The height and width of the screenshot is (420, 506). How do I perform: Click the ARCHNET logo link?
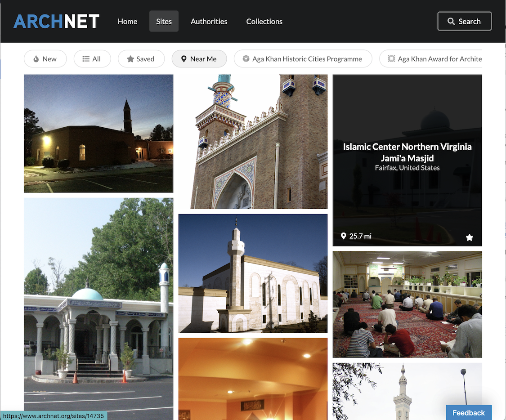pos(56,21)
